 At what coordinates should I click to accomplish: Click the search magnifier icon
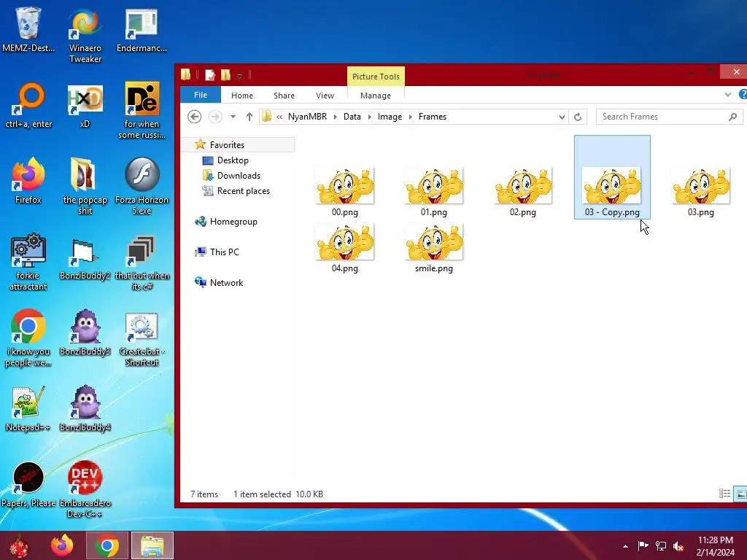(732, 117)
